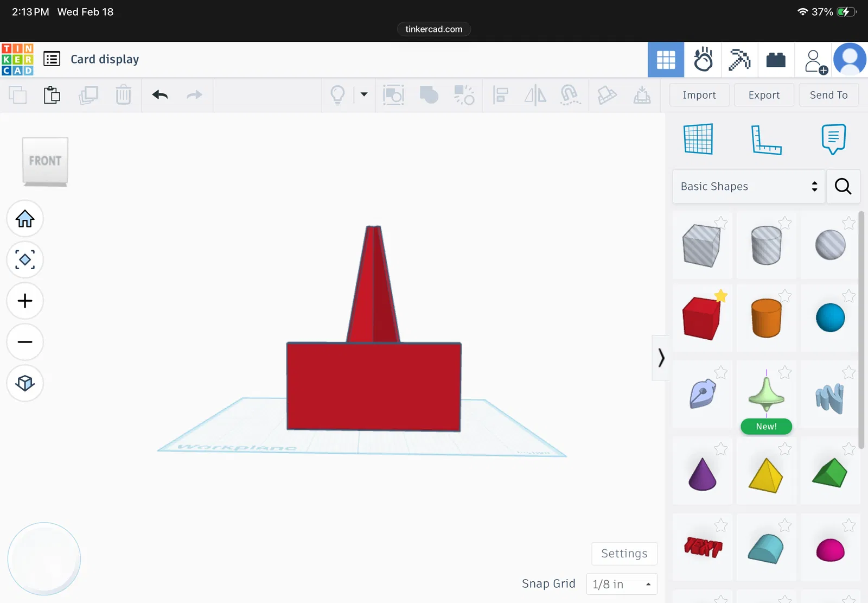Open Snap Grid 1/8 in dropdown
The image size is (868, 603).
click(622, 584)
